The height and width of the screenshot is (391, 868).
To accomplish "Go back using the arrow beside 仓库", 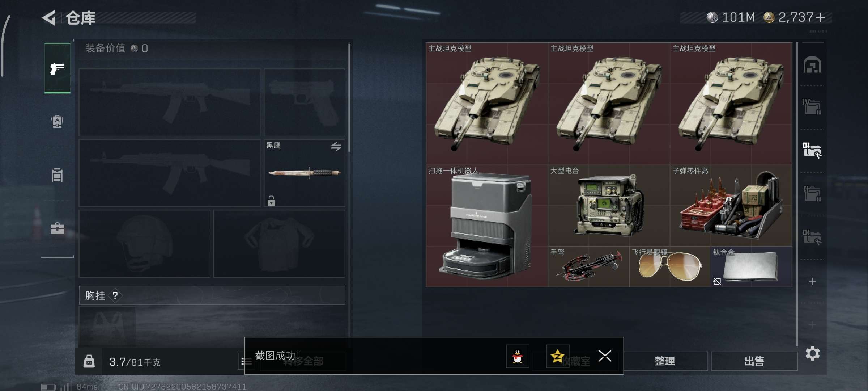I will [x=49, y=18].
